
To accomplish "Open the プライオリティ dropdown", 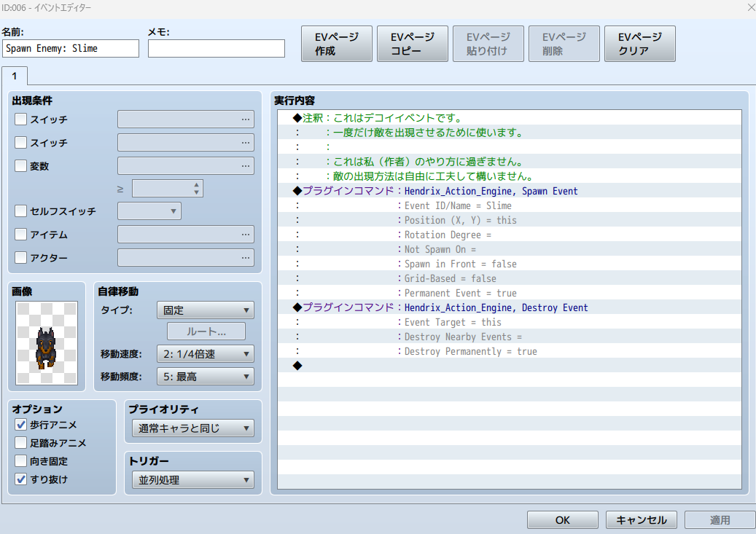I will (192, 428).
